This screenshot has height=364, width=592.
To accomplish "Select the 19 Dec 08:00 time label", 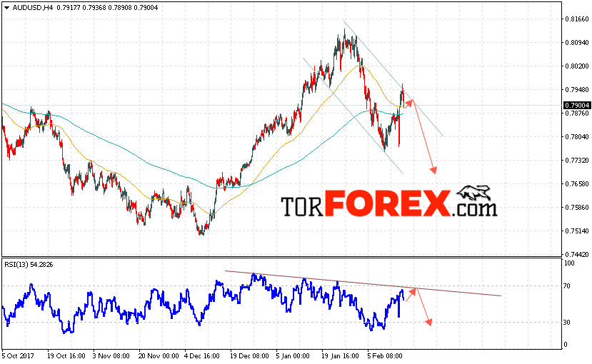I will coord(249,356).
